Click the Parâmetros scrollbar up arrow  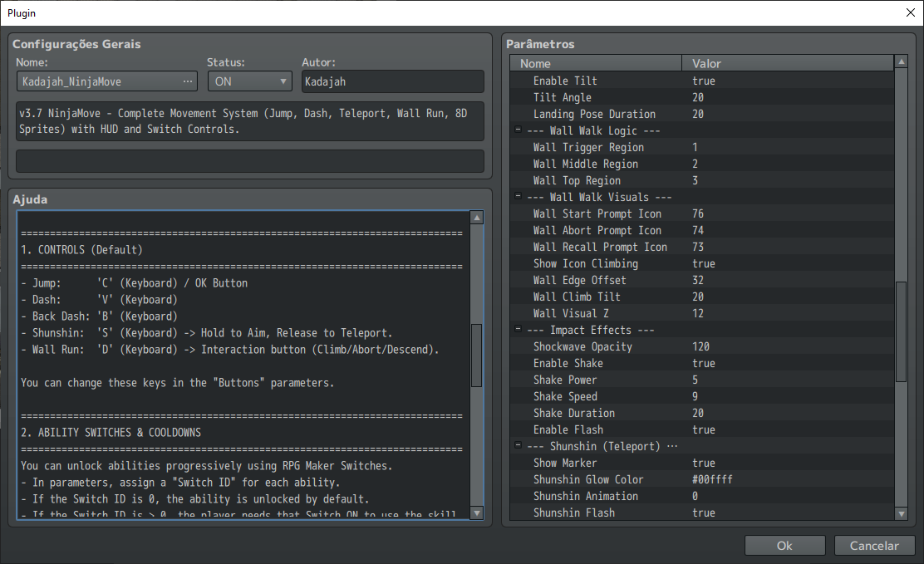pyautogui.click(x=901, y=61)
